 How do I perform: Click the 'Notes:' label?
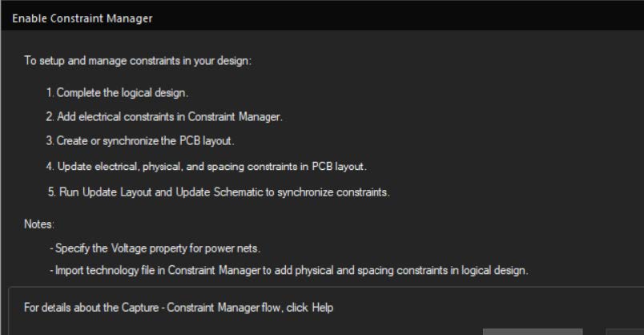(39, 224)
